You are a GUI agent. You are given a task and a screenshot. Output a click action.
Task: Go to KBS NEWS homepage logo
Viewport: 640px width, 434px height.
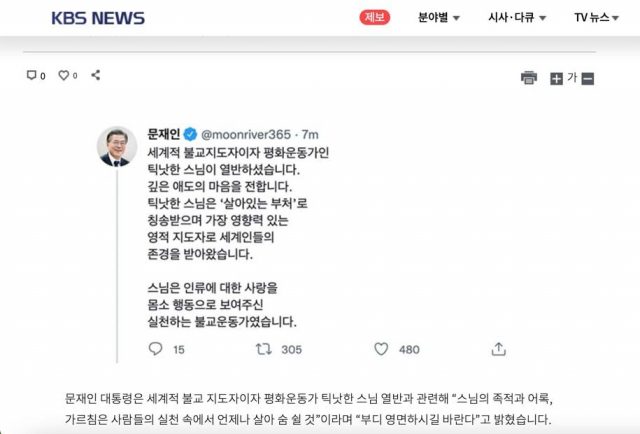click(98, 18)
